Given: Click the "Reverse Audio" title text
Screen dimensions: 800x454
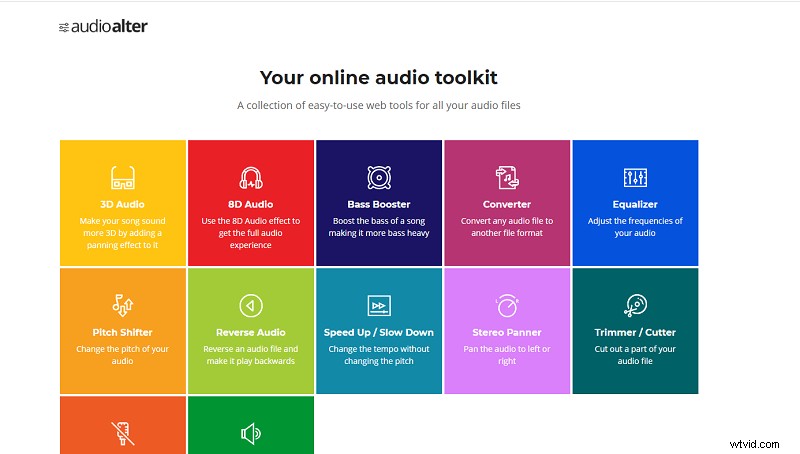Looking at the screenshot, I should (x=251, y=332).
